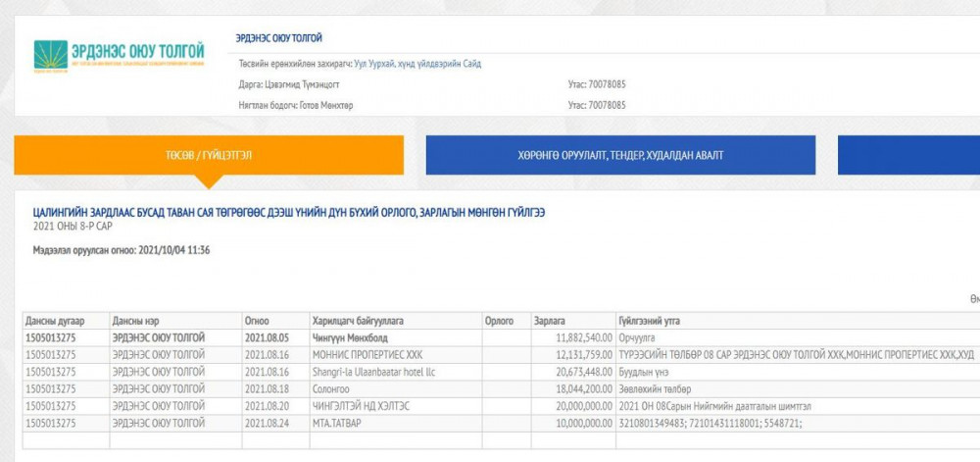
Task: Select the Shangri-la Ulaanbaatar hotel llc cell
Action: pyautogui.click(x=396, y=372)
